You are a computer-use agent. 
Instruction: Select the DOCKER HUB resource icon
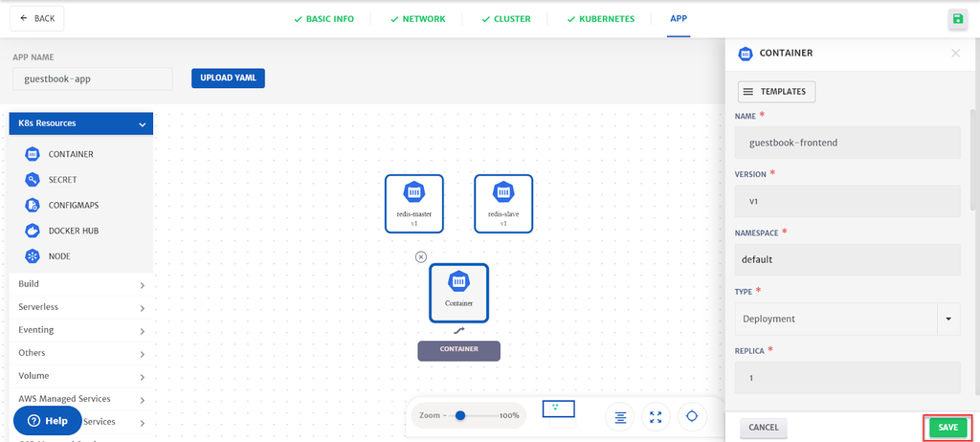pos(32,231)
